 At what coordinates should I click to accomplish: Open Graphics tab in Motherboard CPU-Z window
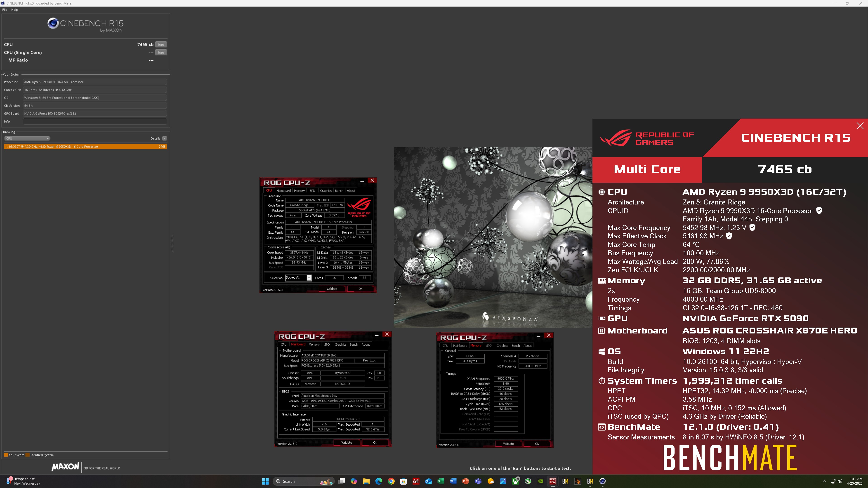(340, 345)
